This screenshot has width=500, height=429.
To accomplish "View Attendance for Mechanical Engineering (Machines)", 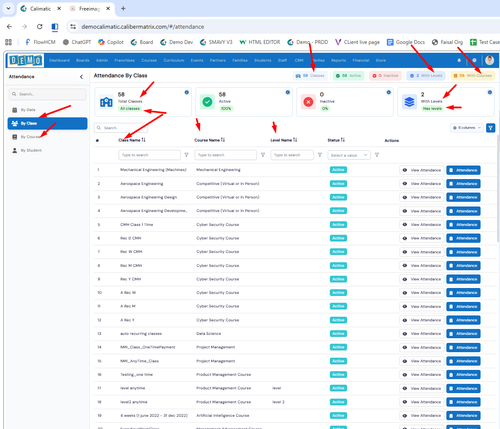I will tap(422, 170).
